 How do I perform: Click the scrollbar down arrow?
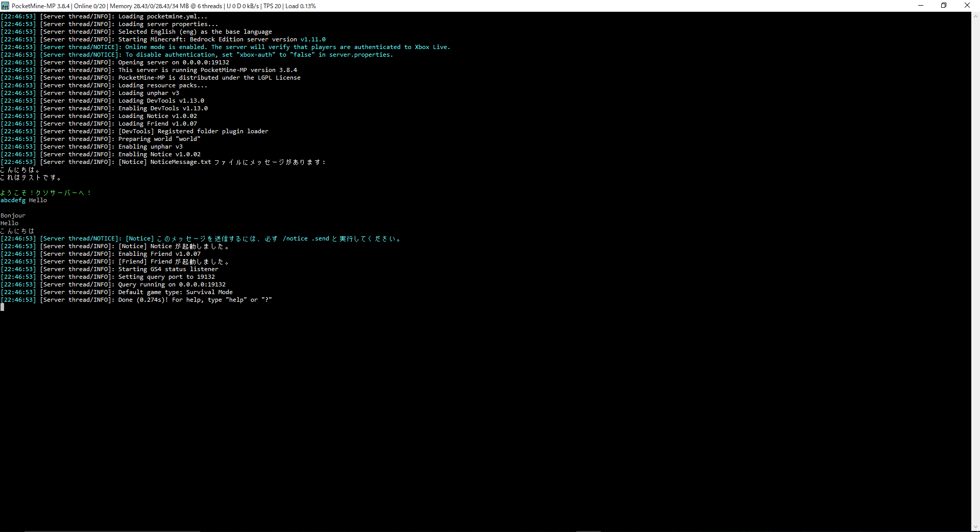[975, 527]
